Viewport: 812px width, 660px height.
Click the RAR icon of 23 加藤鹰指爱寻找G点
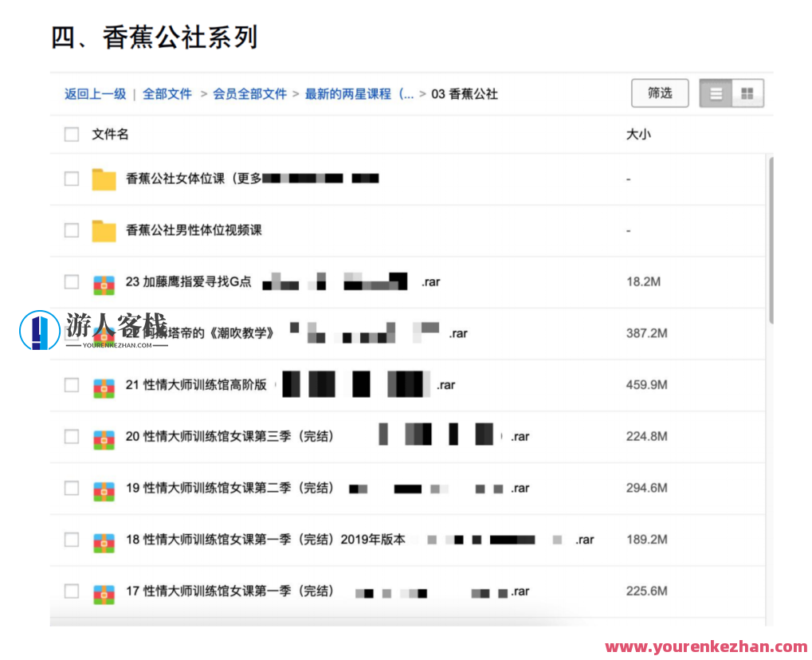(104, 281)
